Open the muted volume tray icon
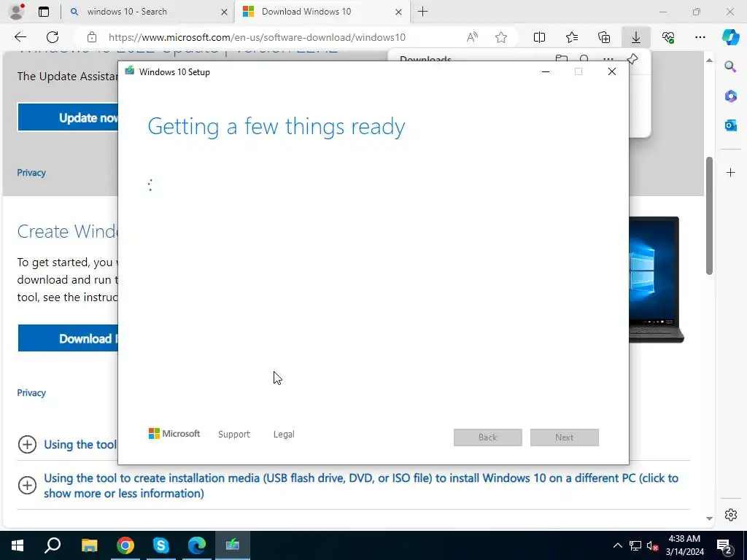The height and width of the screenshot is (560, 747). coord(652,545)
